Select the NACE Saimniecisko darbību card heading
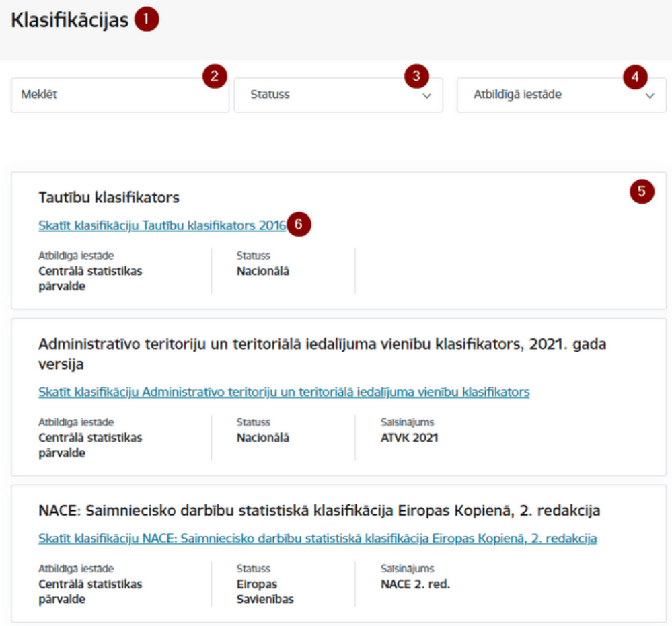Image resolution: width=672 pixels, height=626 pixels. click(x=320, y=511)
